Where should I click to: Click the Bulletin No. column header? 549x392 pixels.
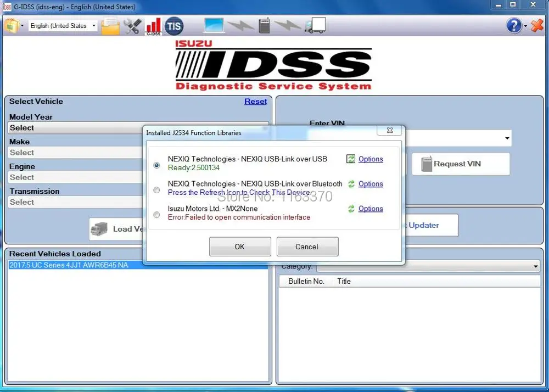click(x=306, y=282)
